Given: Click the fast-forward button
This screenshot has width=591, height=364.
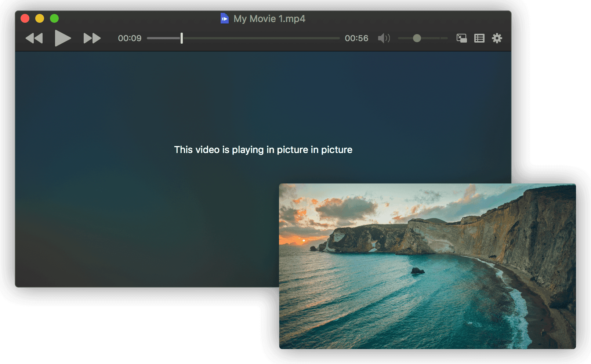Looking at the screenshot, I should [x=92, y=38].
